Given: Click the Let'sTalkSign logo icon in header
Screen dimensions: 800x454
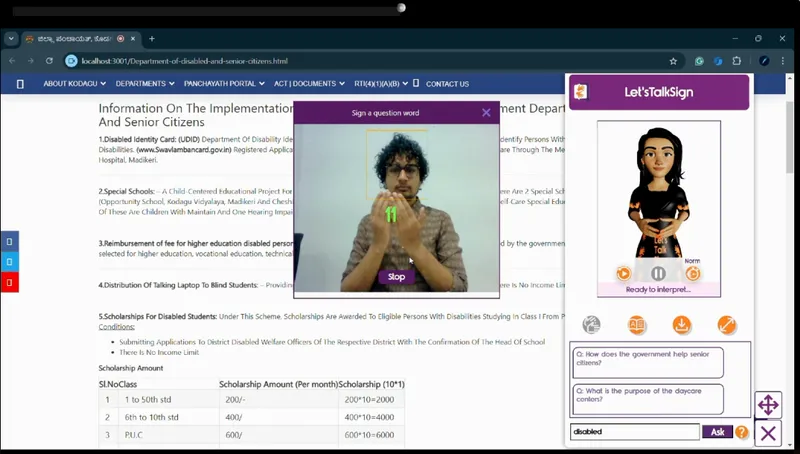Looking at the screenshot, I should [581, 92].
